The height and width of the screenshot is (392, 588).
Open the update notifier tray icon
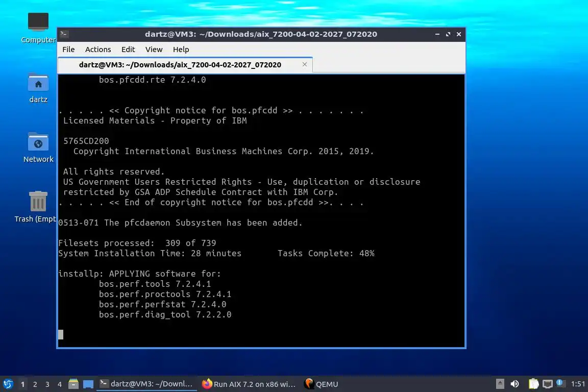(560, 383)
